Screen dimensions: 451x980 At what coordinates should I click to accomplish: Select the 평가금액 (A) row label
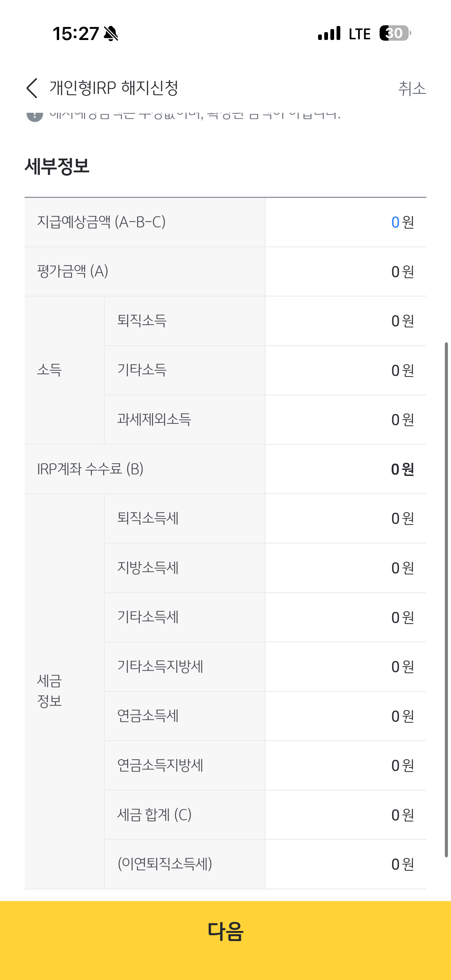73,272
